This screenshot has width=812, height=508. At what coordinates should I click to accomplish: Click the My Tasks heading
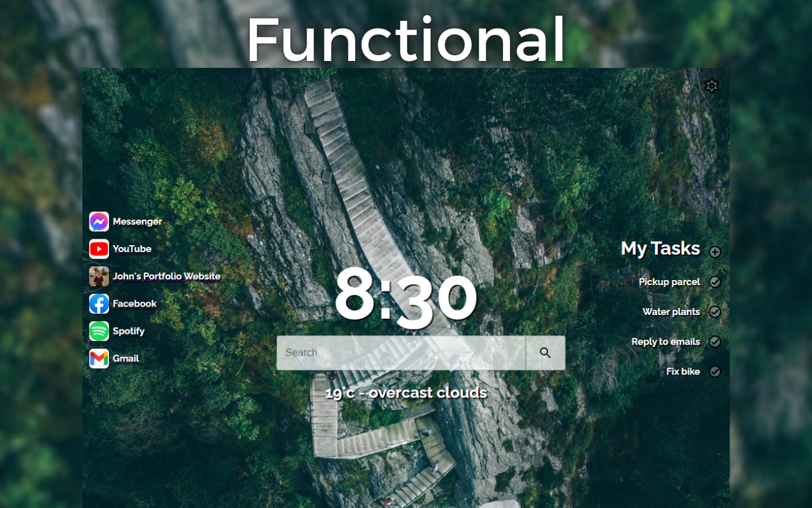[660, 248]
